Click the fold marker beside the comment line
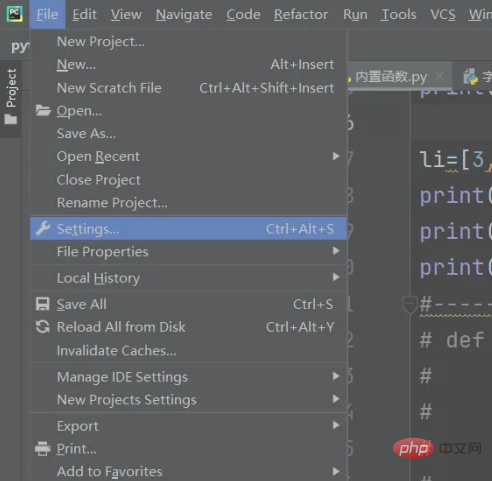Image resolution: width=492 pixels, height=481 pixels. [x=410, y=304]
